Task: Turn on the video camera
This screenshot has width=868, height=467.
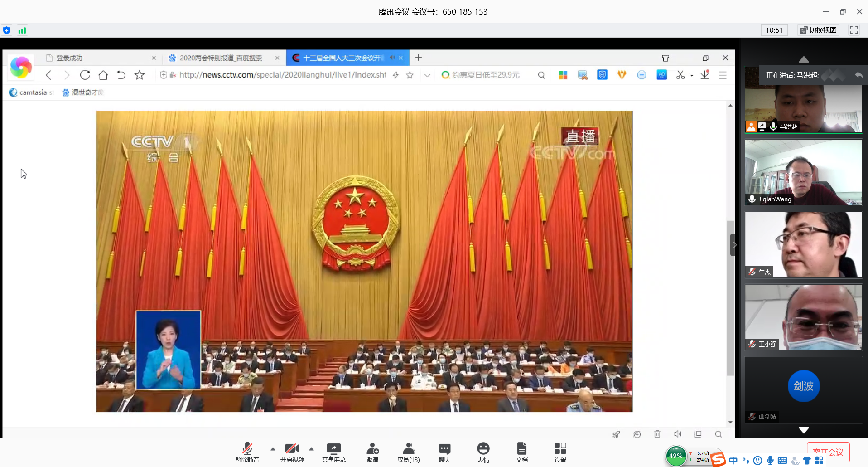Action: point(292,449)
